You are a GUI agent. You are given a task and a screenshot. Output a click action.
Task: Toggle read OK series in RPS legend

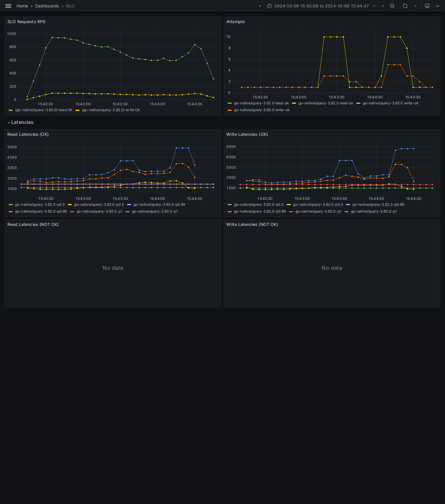click(44, 110)
